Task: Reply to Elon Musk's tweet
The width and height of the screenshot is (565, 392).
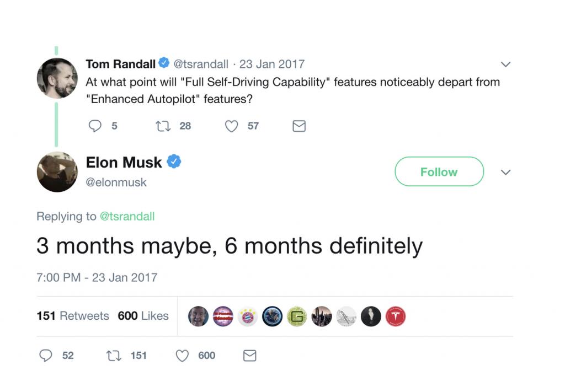Action: 46,356
